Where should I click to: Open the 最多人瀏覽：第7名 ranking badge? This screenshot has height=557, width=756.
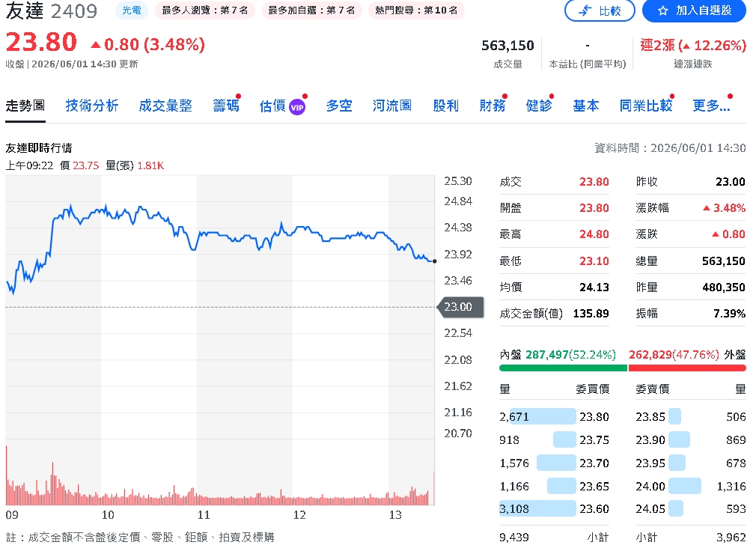click(x=205, y=10)
